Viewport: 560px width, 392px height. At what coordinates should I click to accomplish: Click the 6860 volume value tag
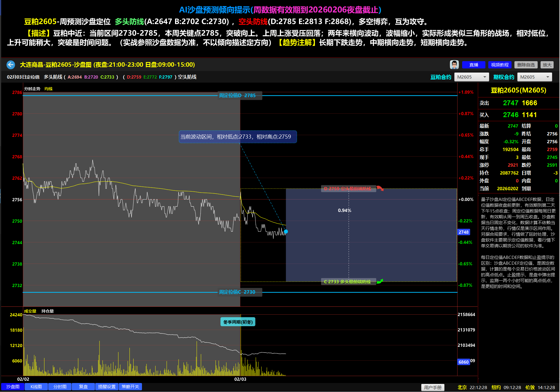coord(464,362)
